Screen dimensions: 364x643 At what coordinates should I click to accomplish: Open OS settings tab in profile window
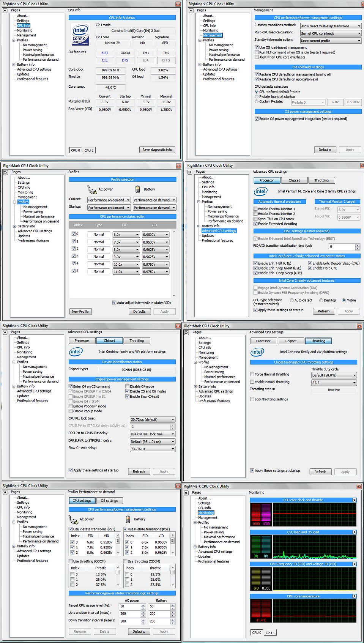tap(110, 501)
